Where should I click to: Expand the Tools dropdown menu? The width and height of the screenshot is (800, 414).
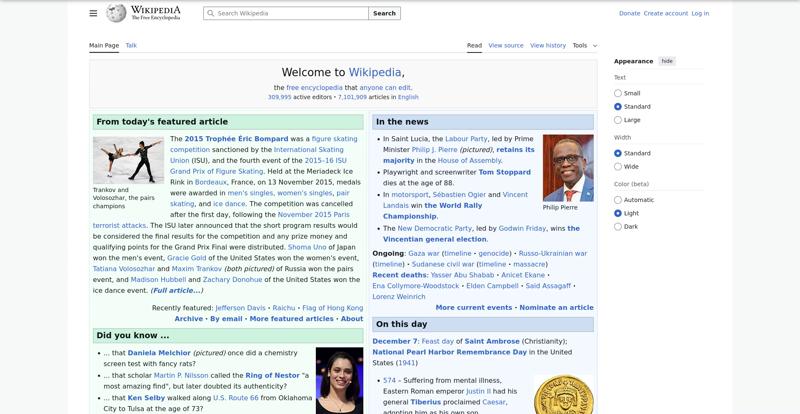coord(584,45)
